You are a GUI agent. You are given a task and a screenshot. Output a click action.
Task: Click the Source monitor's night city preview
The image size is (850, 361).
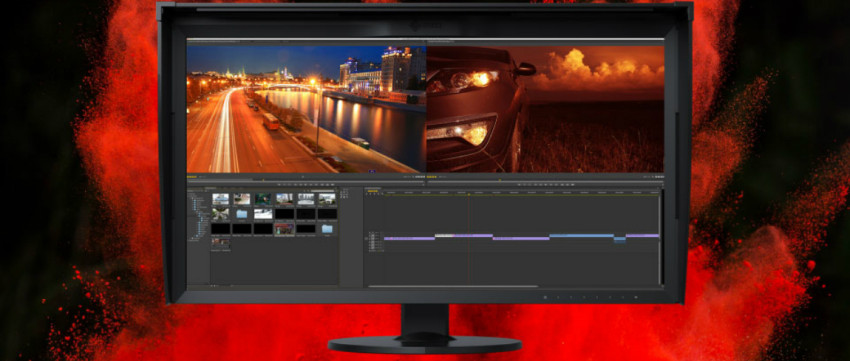(x=306, y=109)
